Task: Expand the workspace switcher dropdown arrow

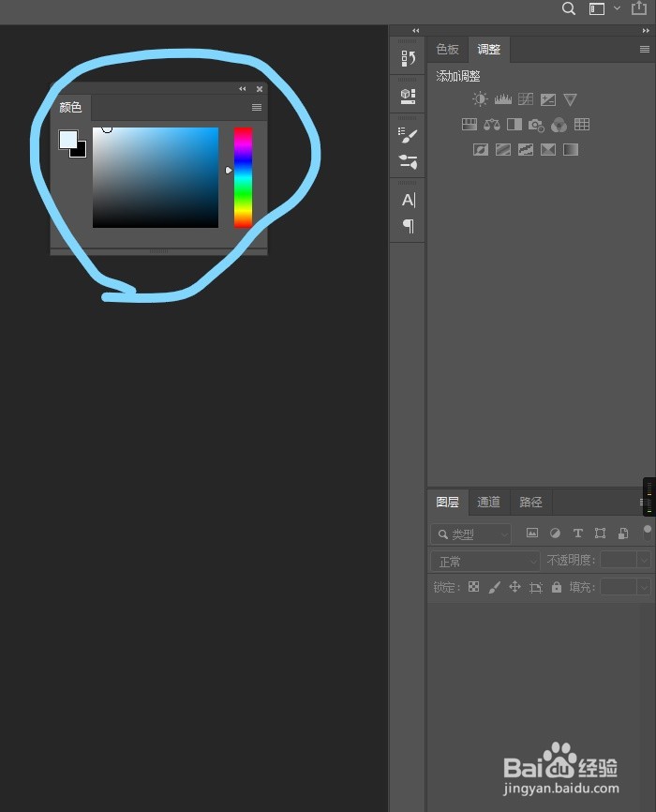Action: 617,8
